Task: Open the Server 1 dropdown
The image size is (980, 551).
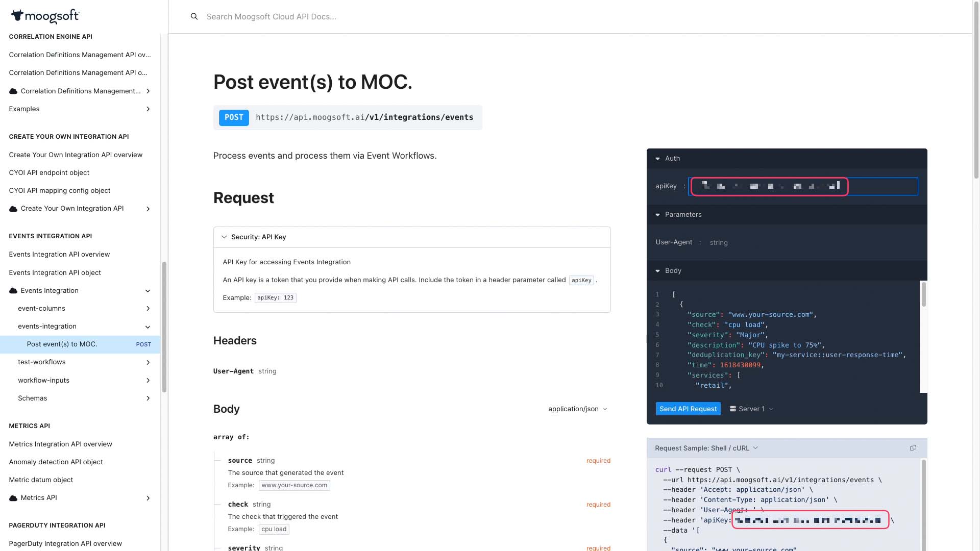Action: pos(751,409)
